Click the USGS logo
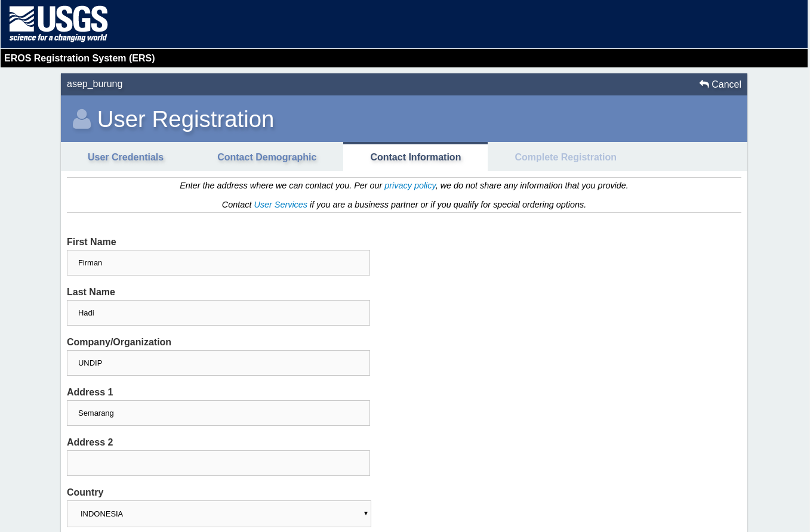The width and height of the screenshot is (810, 532). point(58,24)
